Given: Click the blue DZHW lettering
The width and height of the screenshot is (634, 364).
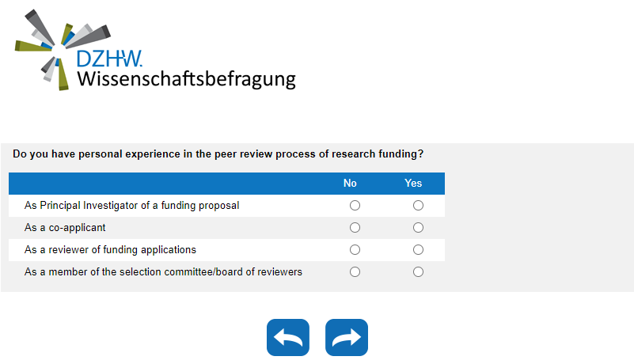Looking at the screenshot, I should click(109, 59).
